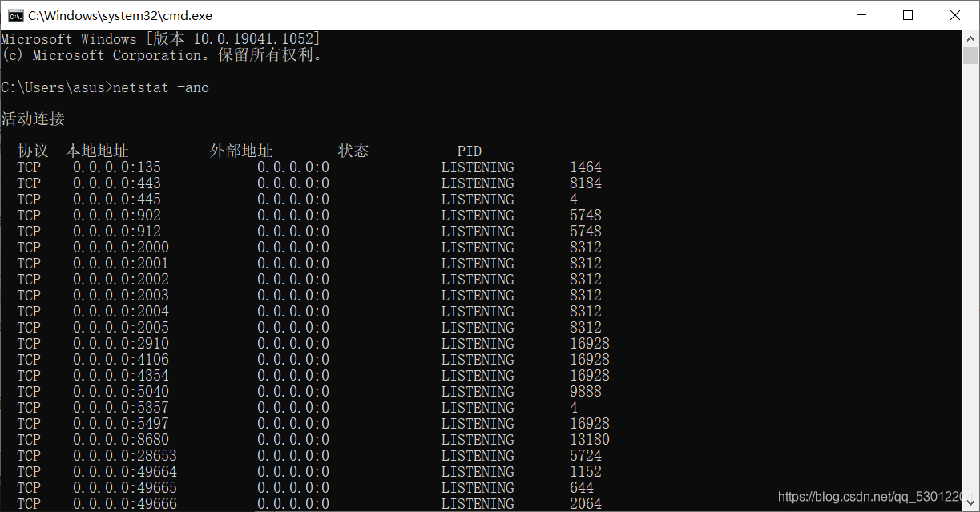Click local address 0.0.0.0:2910
Screen dimensions: 980x512
point(121,344)
